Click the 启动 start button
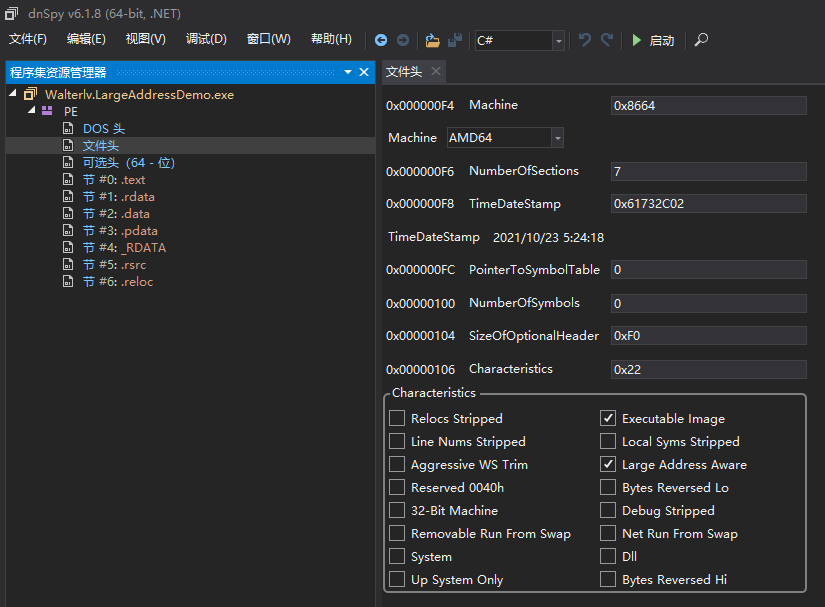Screen dimensions: 825x607 [652, 40]
